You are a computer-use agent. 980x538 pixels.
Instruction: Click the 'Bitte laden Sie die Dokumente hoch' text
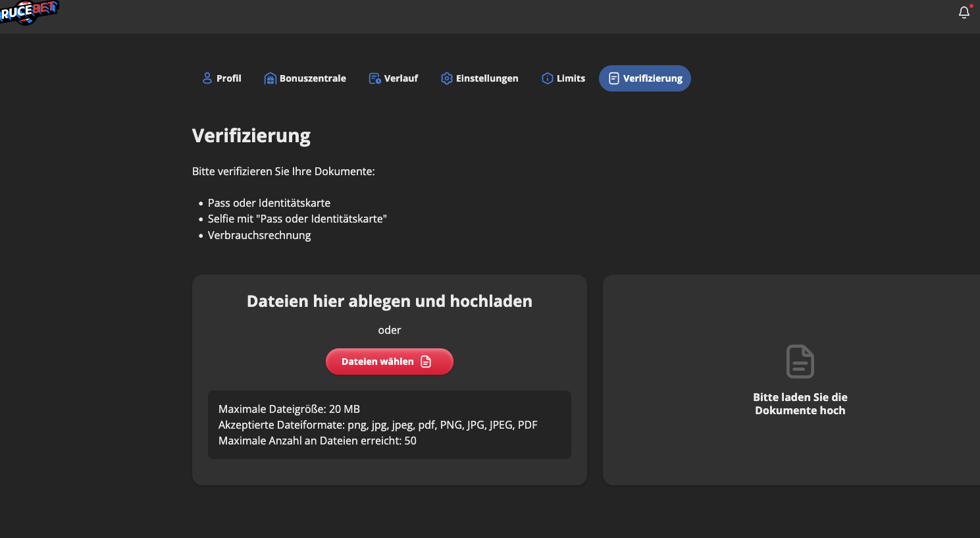tap(800, 404)
